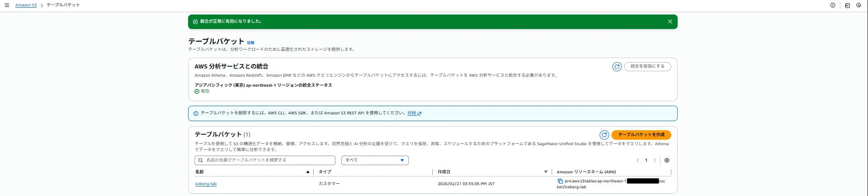The image size is (868, 196).
Task: Open the iceberg-lab table bucket
Action: (206, 184)
